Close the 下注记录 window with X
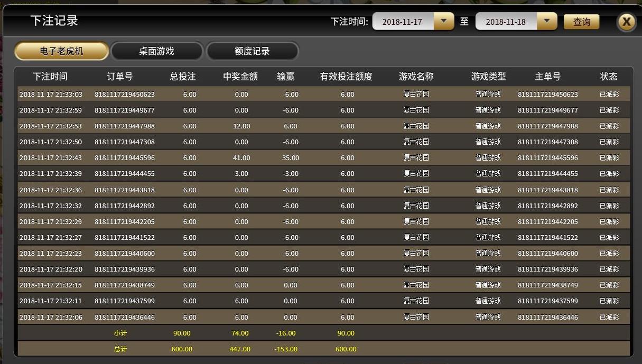The width and height of the screenshot is (642, 364). 626,22
